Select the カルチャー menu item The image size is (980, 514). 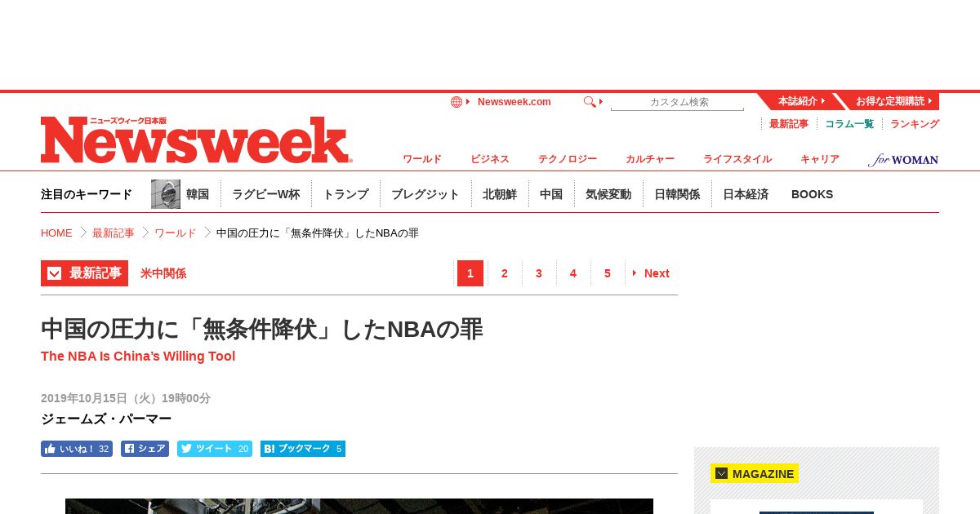coord(650,159)
